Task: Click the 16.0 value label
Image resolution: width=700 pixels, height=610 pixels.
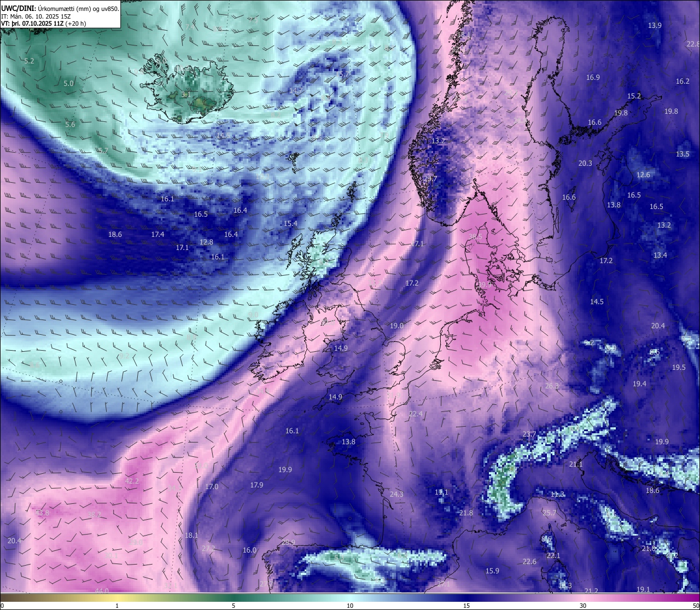Action: click(249, 550)
